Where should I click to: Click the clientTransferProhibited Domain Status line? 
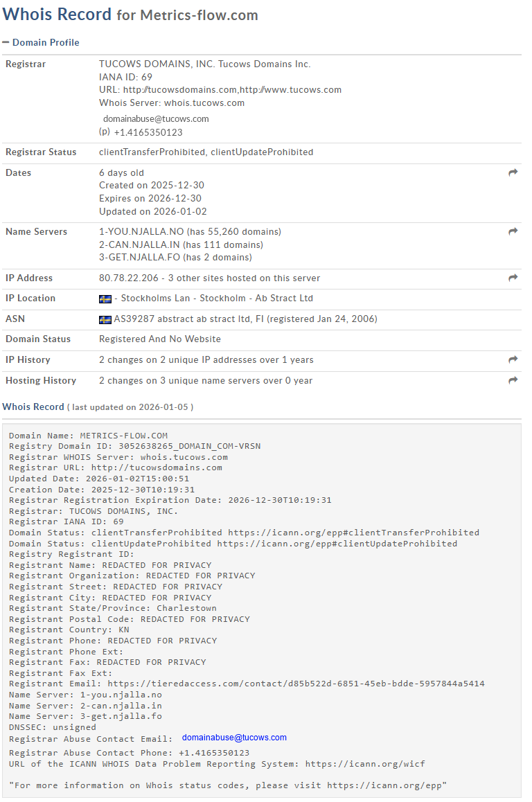[244, 533]
